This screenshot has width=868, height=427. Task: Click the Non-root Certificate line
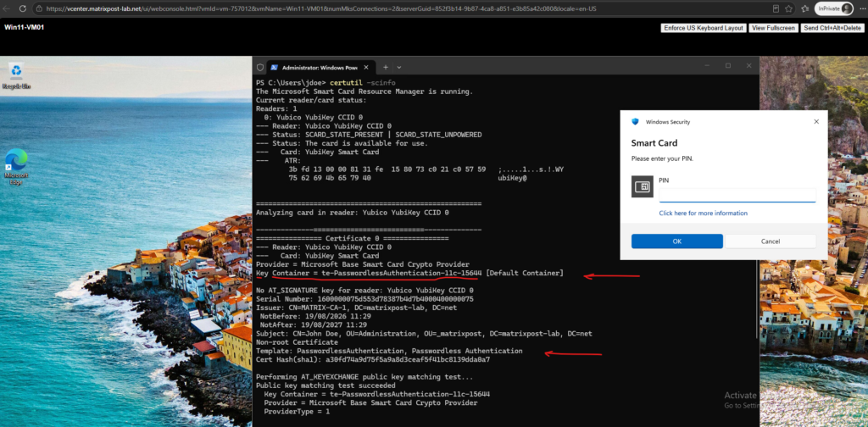(297, 342)
